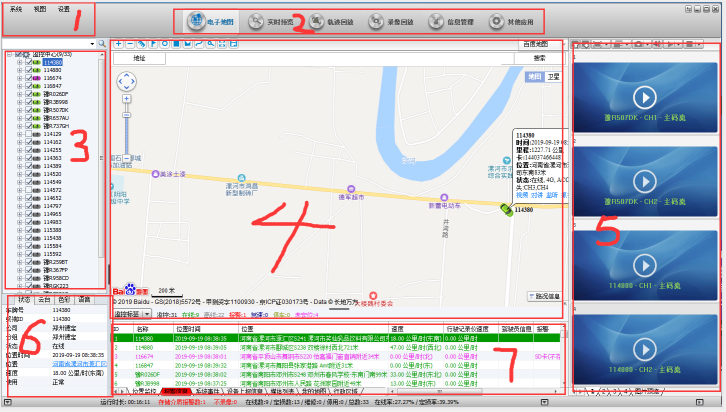Image resolution: width=726 pixels, height=412 pixels.
Task: Expand the 114880 vehicle tree node
Action: [19, 70]
